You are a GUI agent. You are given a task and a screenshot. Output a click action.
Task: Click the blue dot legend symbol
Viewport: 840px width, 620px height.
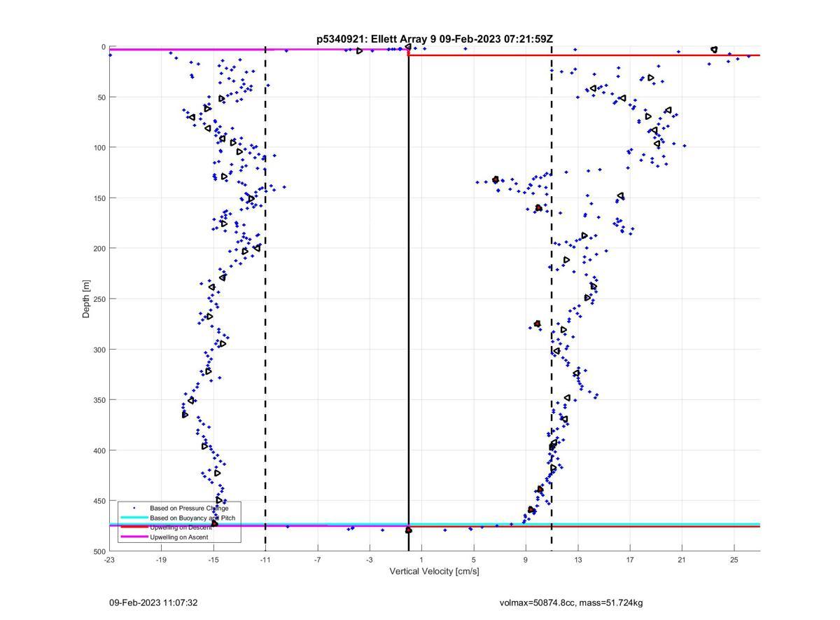(134, 507)
